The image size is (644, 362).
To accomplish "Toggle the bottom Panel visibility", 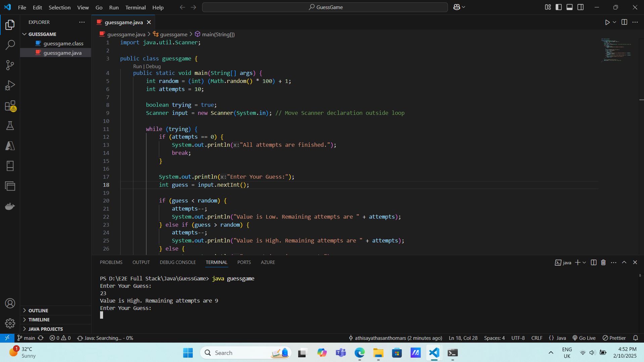I will 569,7.
